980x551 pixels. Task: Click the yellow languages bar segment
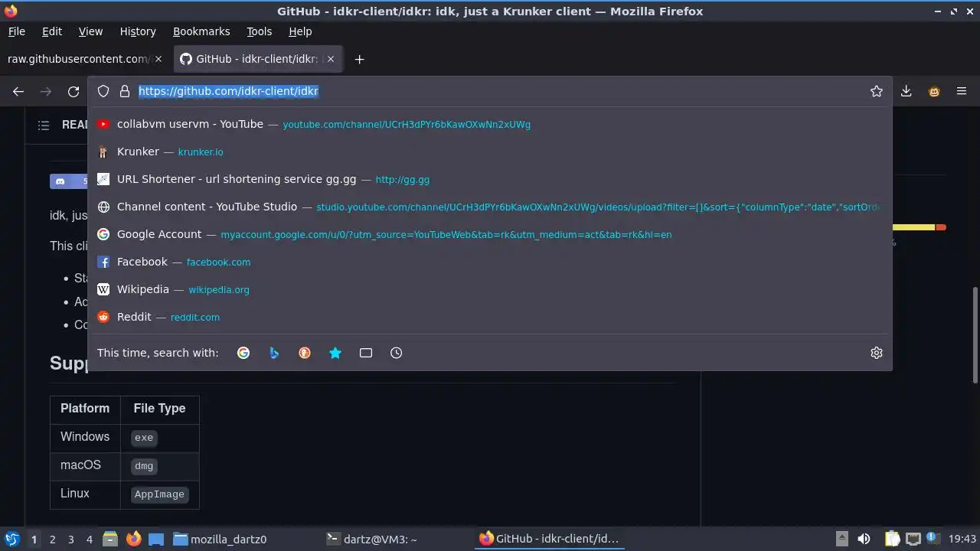(913, 227)
